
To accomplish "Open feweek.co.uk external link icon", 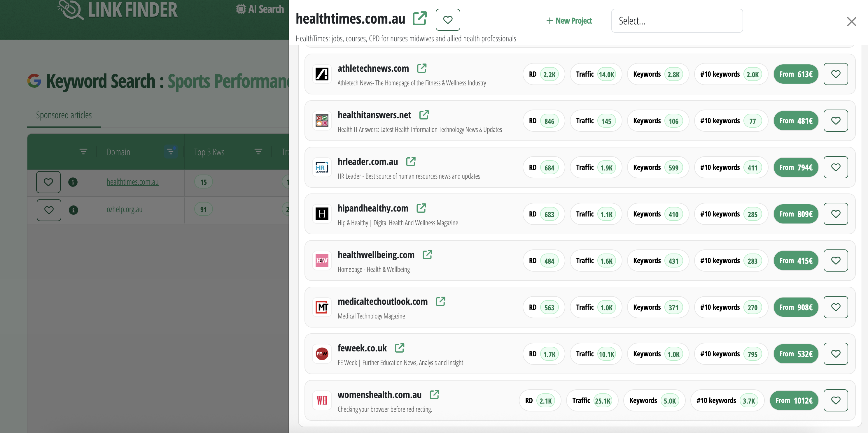I will [400, 348].
